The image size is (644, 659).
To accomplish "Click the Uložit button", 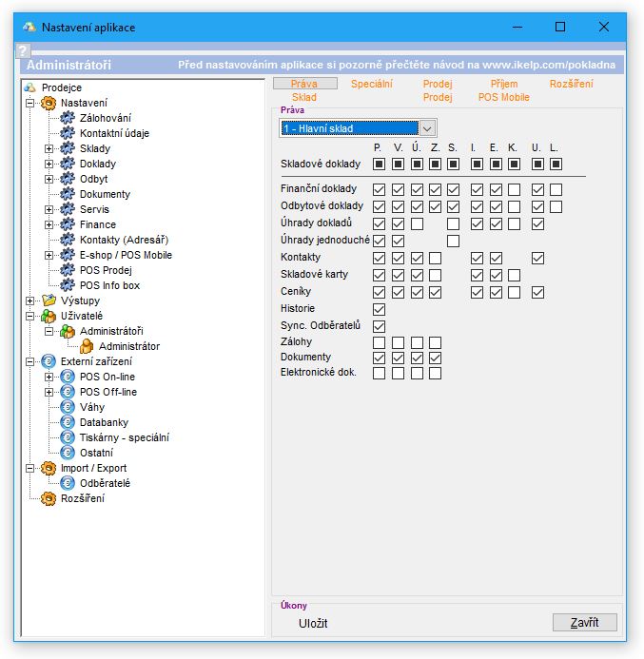I will tap(313, 624).
